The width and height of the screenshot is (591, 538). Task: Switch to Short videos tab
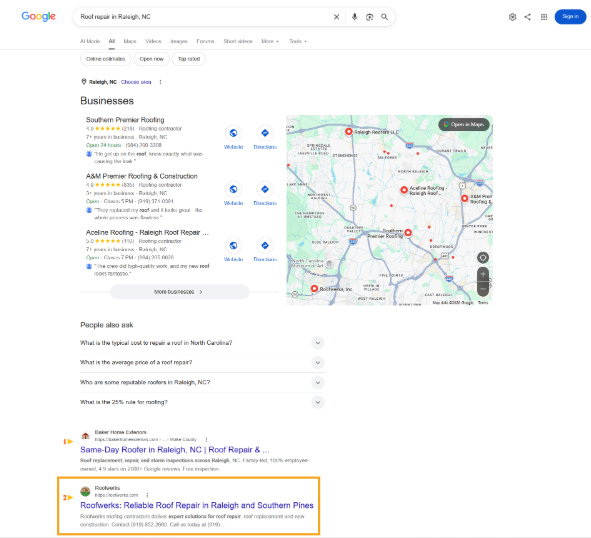coord(238,41)
